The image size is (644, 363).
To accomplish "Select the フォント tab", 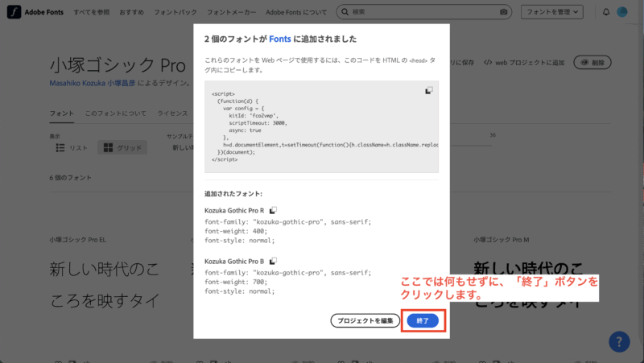I will [x=62, y=113].
